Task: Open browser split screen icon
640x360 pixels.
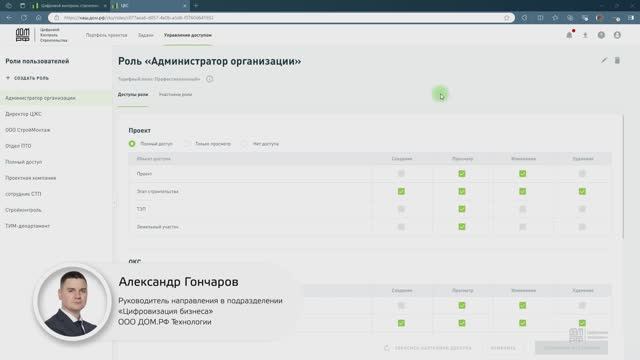Action: (x=540, y=18)
